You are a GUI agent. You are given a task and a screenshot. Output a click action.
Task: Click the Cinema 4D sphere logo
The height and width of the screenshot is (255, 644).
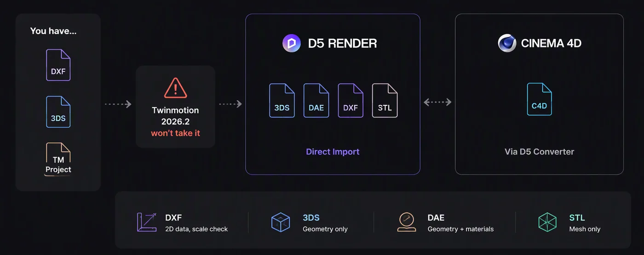(x=507, y=43)
